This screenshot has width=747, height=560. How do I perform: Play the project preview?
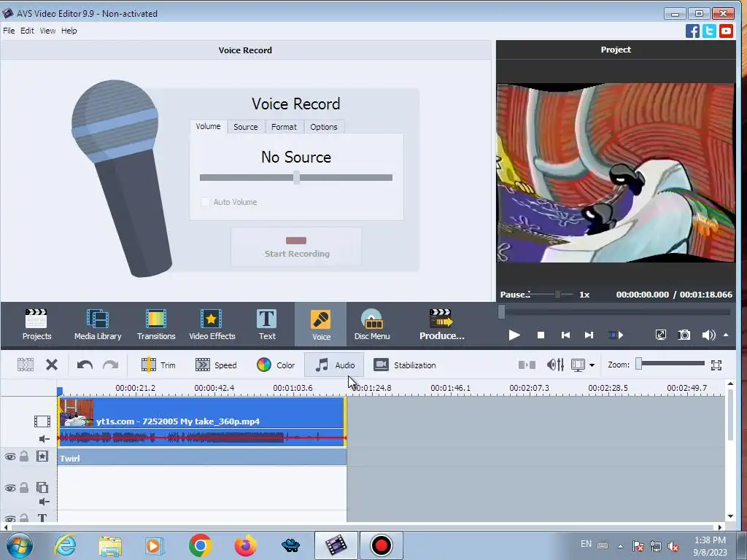click(514, 335)
